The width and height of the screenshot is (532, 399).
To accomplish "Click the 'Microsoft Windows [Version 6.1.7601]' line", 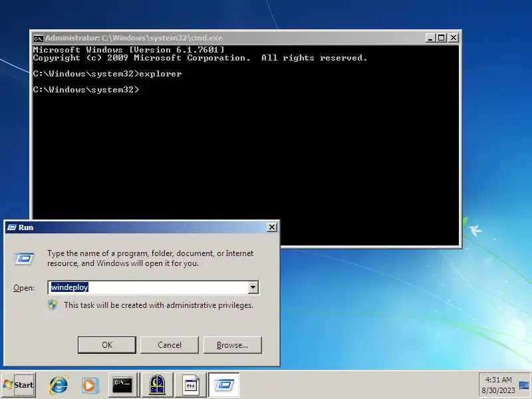I will coord(128,49).
